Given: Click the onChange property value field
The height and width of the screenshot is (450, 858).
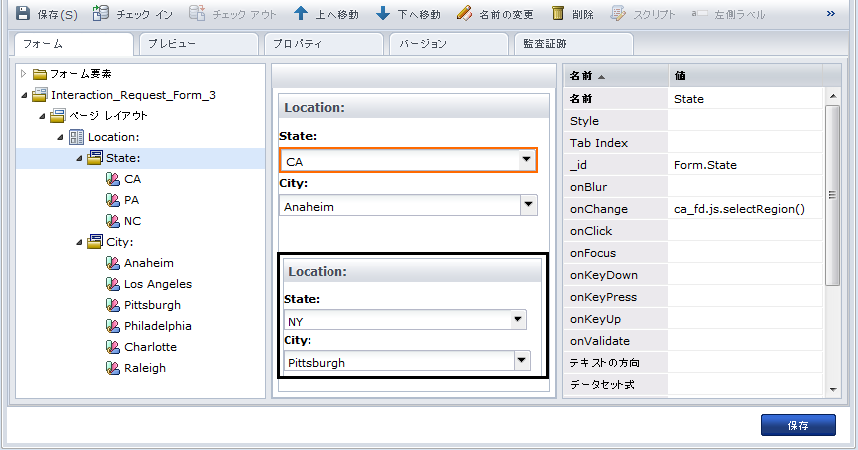Looking at the screenshot, I should click(745, 209).
